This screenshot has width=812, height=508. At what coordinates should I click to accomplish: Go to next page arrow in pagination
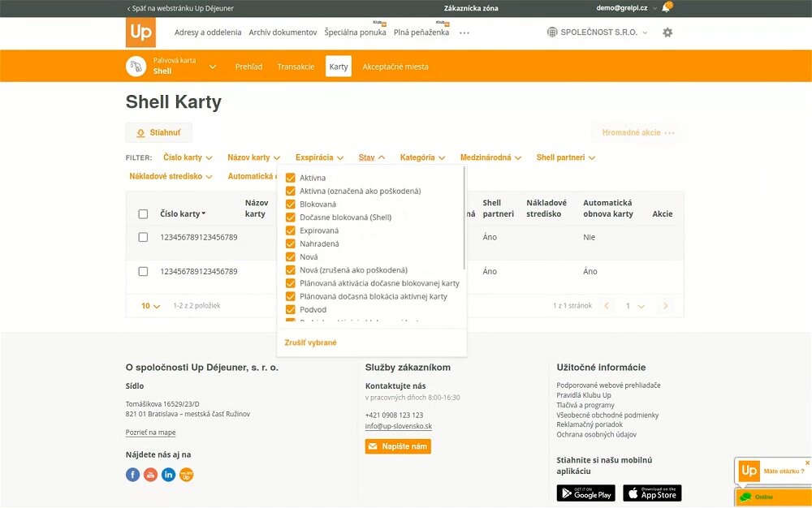tap(666, 306)
